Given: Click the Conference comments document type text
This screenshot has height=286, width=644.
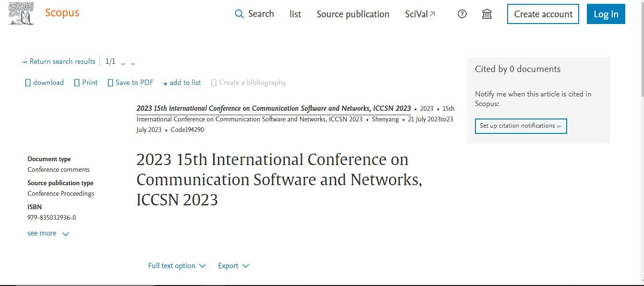Looking at the screenshot, I should click(x=59, y=169).
